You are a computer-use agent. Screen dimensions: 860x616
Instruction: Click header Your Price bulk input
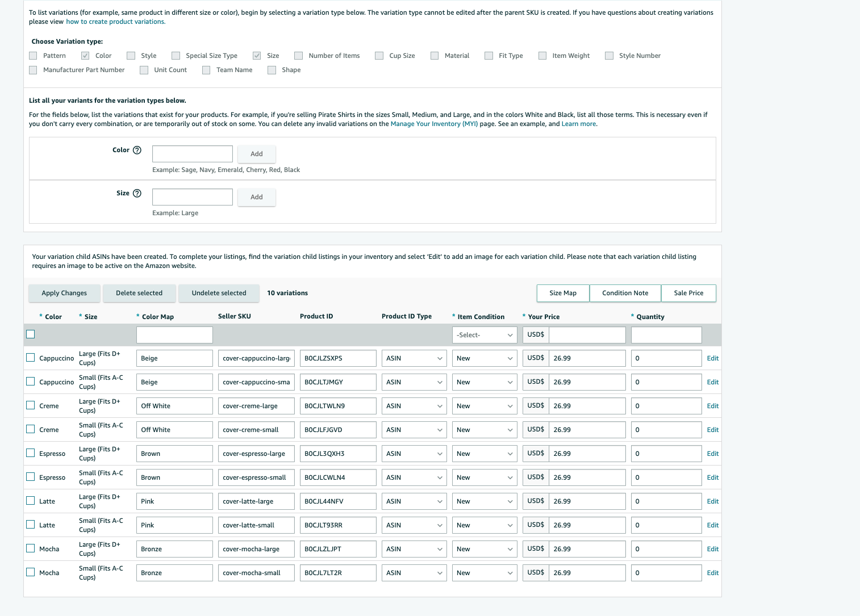[x=587, y=335]
